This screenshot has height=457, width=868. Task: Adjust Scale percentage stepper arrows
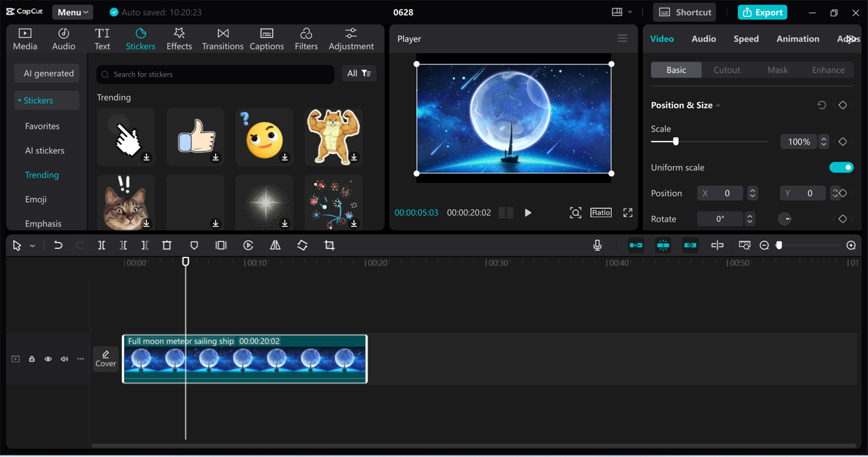click(824, 142)
